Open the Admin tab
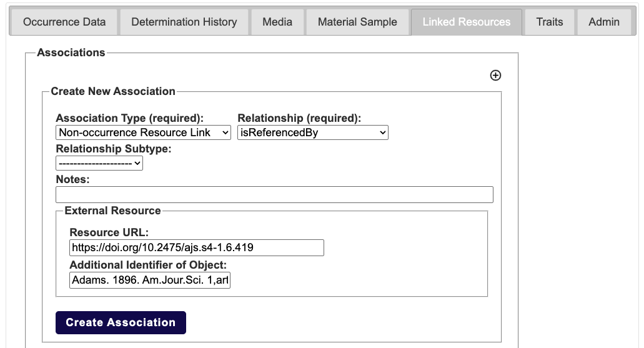The image size is (644, 348). 604,22
